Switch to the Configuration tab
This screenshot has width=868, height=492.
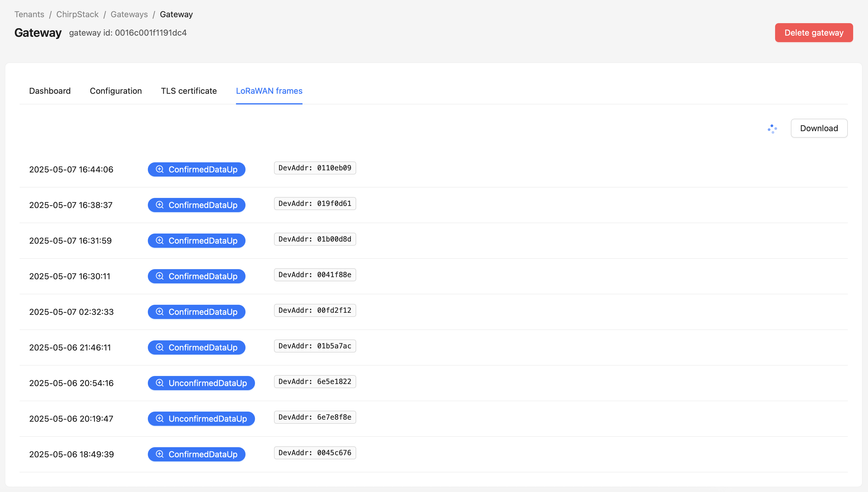click(x=115, y=91)
